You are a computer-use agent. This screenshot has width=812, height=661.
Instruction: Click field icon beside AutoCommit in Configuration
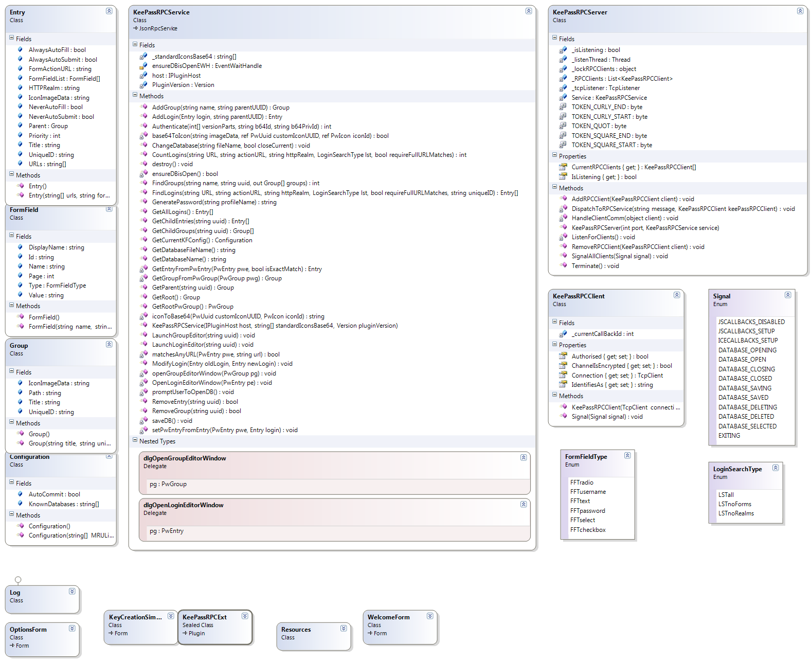click(20, 494)
